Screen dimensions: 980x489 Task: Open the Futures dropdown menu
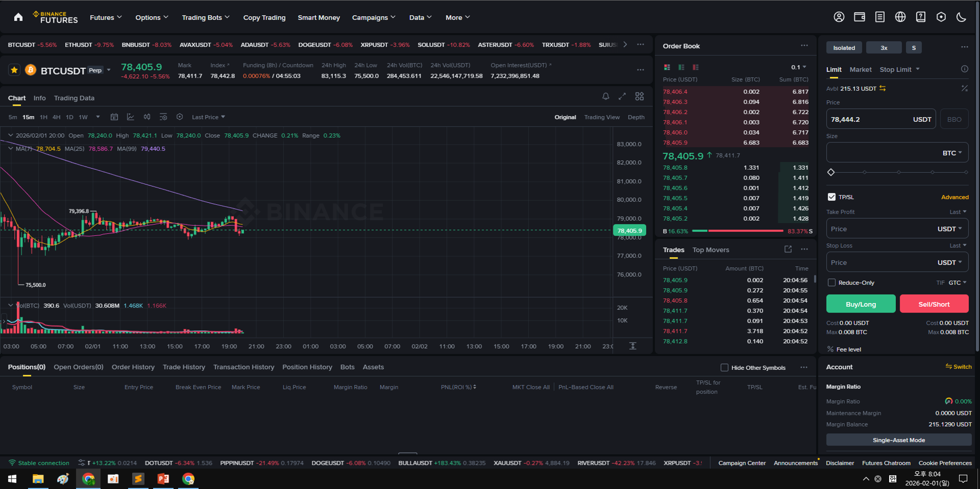tap(106, 17)
